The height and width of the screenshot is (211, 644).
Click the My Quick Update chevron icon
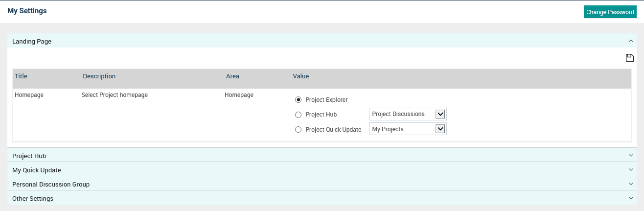click(x=631, y=169)
